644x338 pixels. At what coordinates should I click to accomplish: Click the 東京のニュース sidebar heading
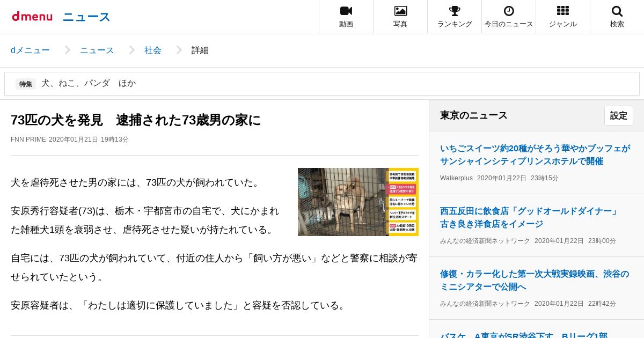coord(474,115)
